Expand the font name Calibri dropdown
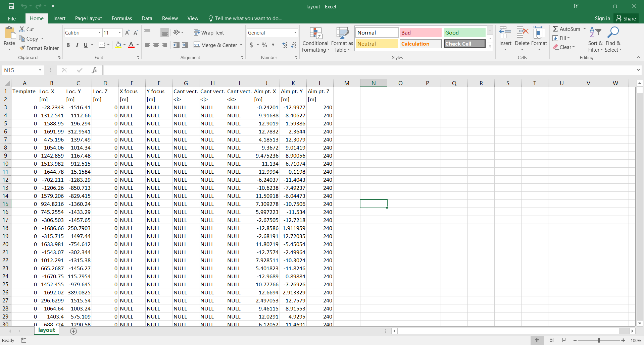 coord(100,33)
